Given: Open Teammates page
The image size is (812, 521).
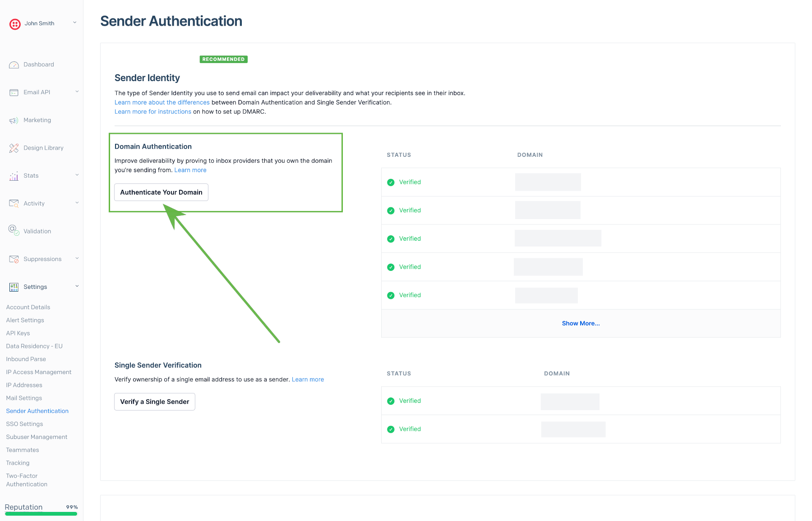Looking at the screenshot, I should pos(23,450).
